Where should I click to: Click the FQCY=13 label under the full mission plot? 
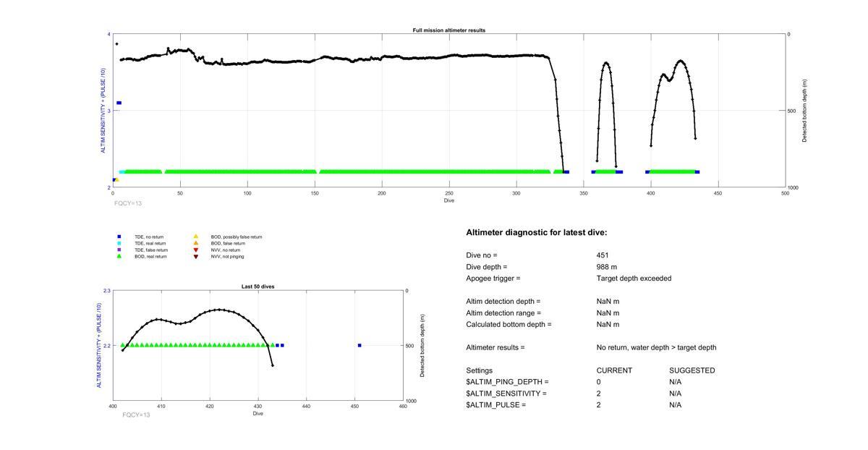[x=128, y=203]
